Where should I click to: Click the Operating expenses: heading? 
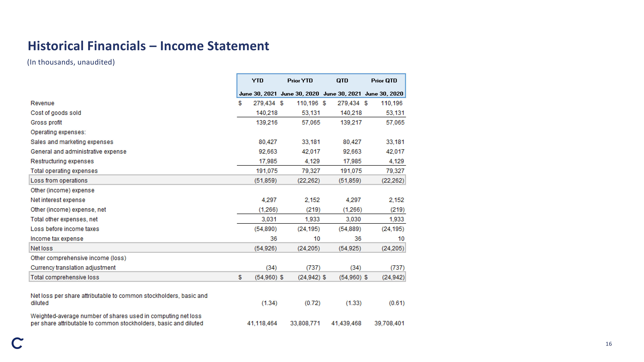pos(58,132)
